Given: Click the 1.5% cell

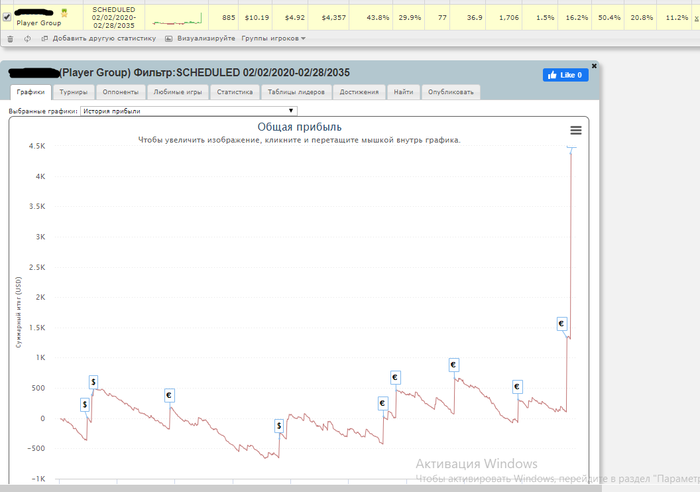Looking at the screenshot, I should [x=545, y=17].
